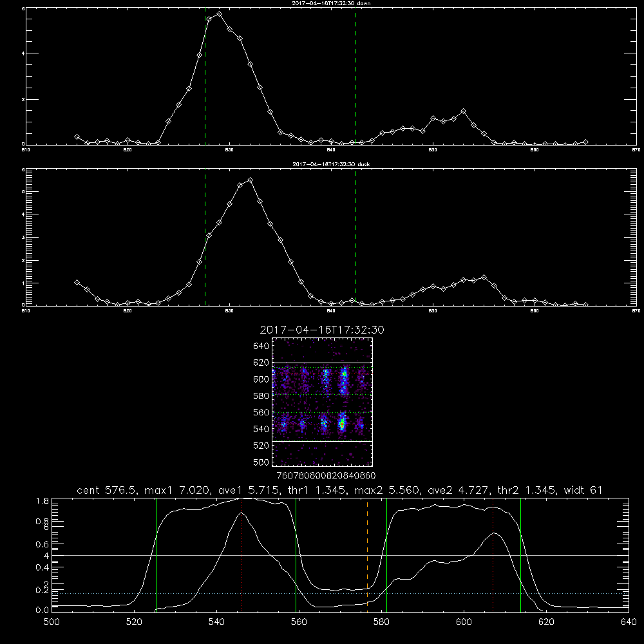Image resolution: width=644 pixels, height=644 pixels.
Task: Click the red dotted peak line near 607
Action: [x=493, y=554]
